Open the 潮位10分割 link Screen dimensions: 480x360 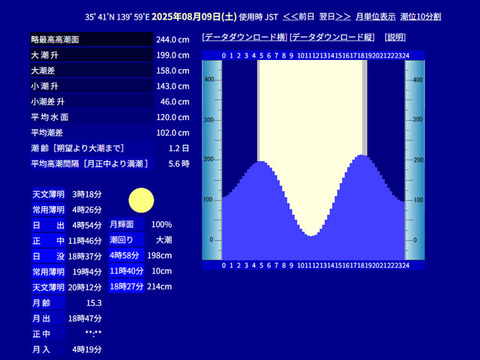(421, 17)
